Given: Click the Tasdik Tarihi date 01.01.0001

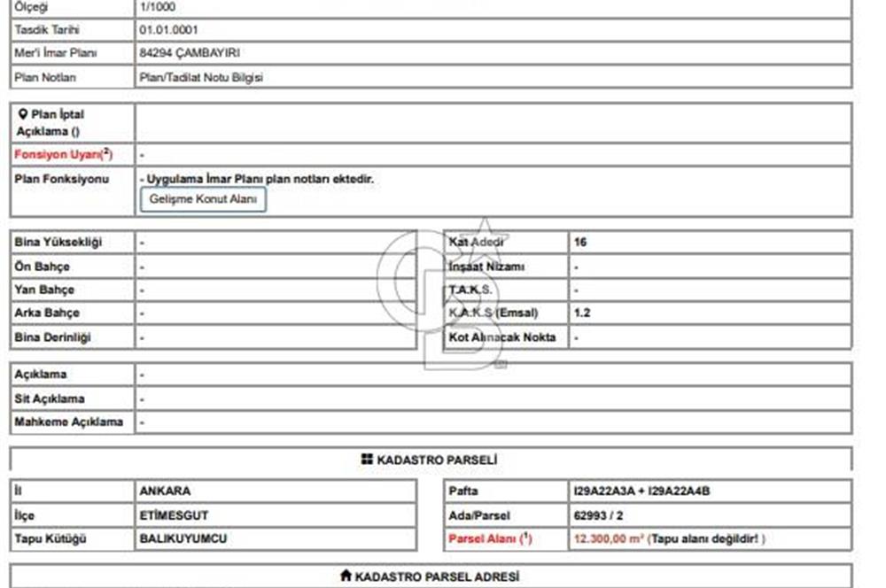Looking at the screenshot, I should pyautogui.click(x=170, y=29).
